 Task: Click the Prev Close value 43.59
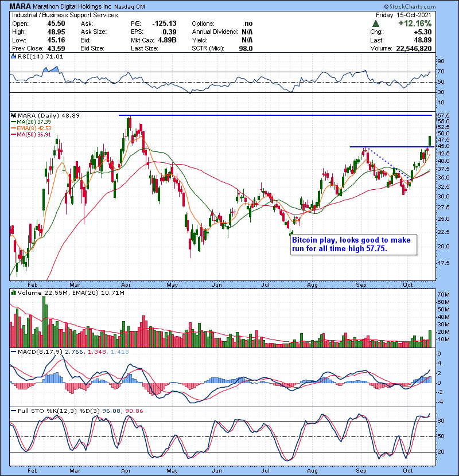coord(56,49)
